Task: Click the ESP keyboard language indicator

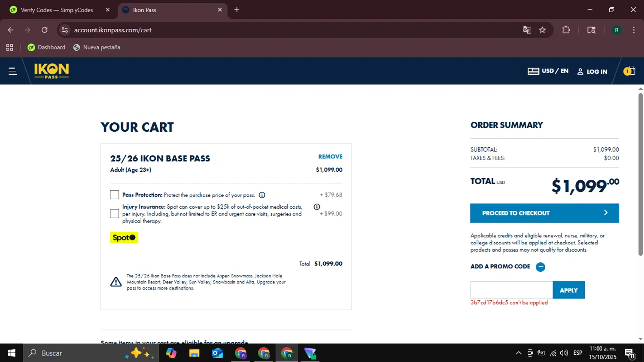Action: coord(578,353)
